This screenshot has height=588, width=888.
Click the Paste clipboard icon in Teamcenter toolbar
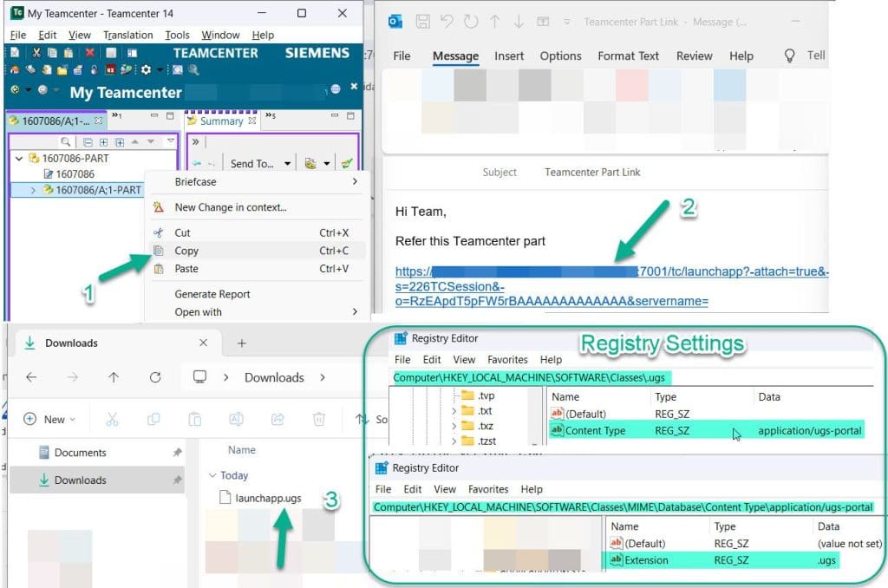(68, 53)
